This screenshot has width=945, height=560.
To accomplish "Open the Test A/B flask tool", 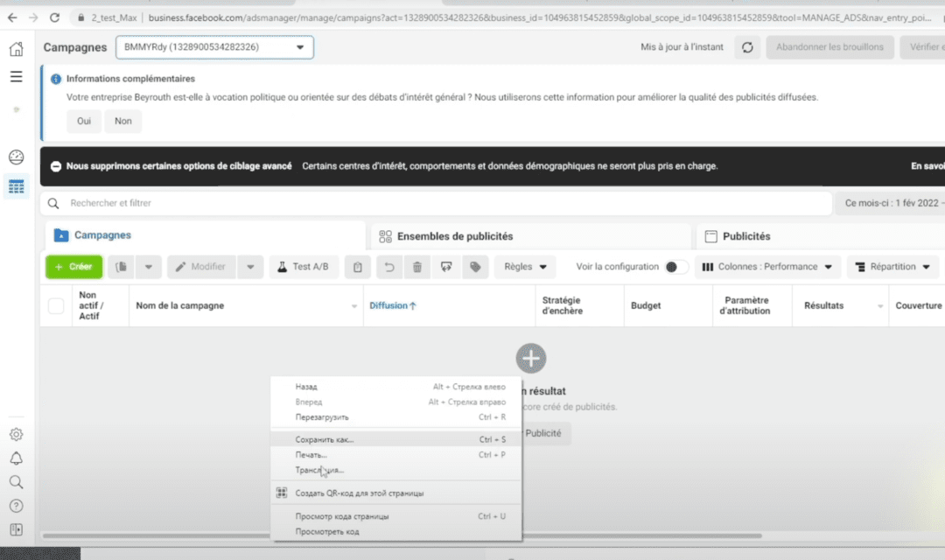I will tap(304, 267).
